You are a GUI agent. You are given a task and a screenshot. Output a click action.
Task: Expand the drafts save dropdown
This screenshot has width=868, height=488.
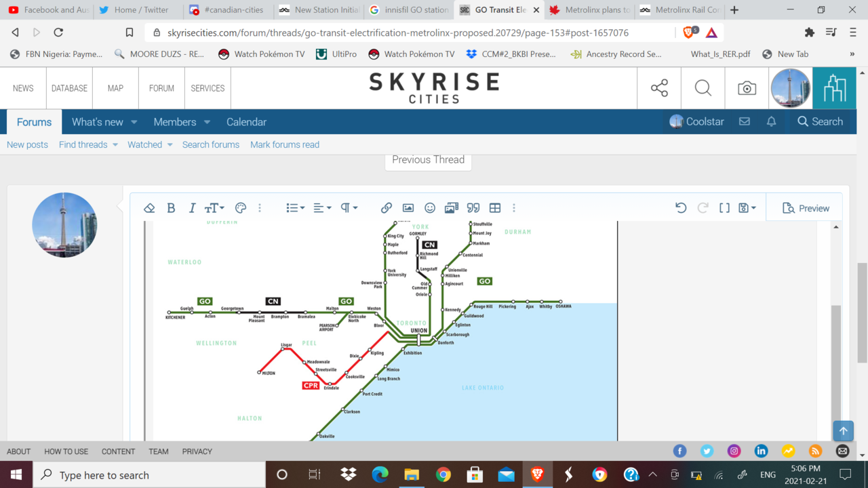[x=747, y=208]
